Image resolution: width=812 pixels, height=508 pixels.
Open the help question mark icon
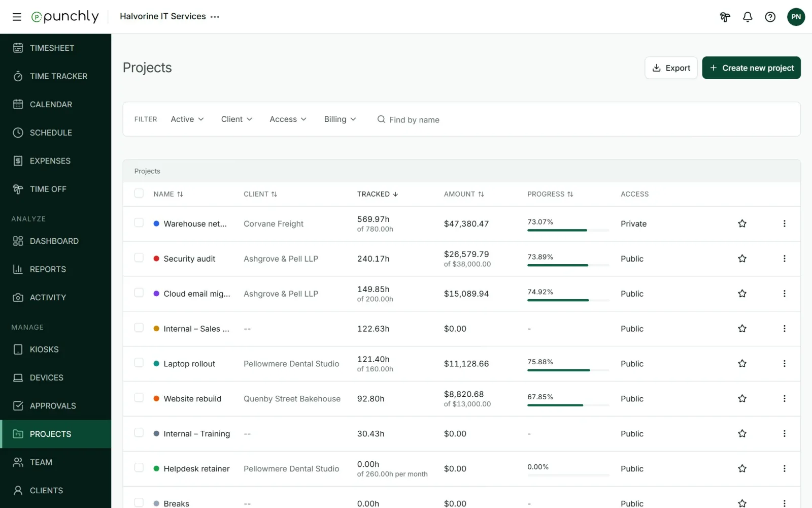pos(770,17)
